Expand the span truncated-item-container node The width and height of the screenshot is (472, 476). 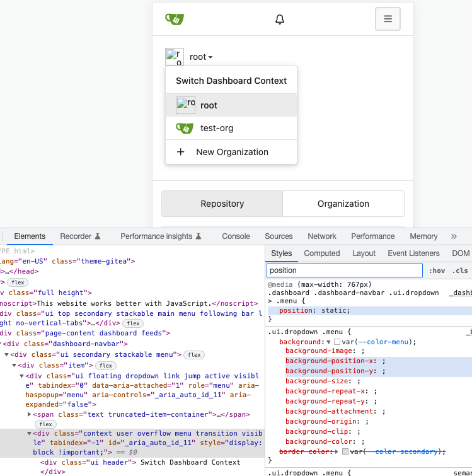coord(29,414)
